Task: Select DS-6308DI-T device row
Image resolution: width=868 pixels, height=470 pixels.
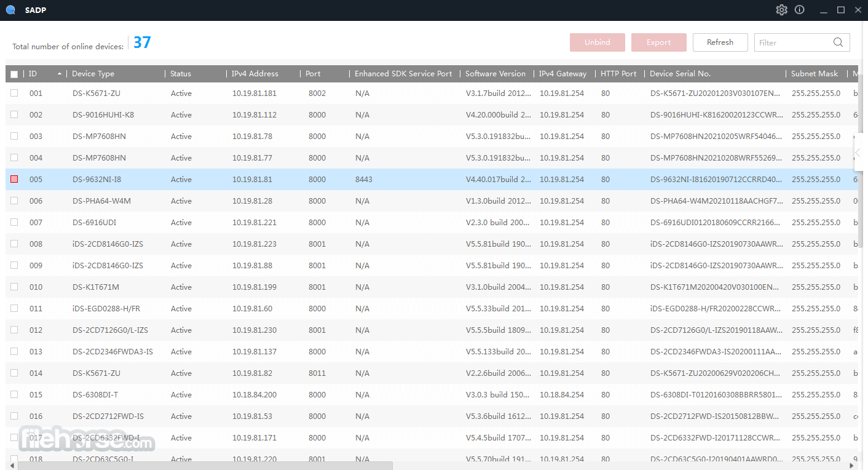Action: pyautogui.click(x=432, y=395)
